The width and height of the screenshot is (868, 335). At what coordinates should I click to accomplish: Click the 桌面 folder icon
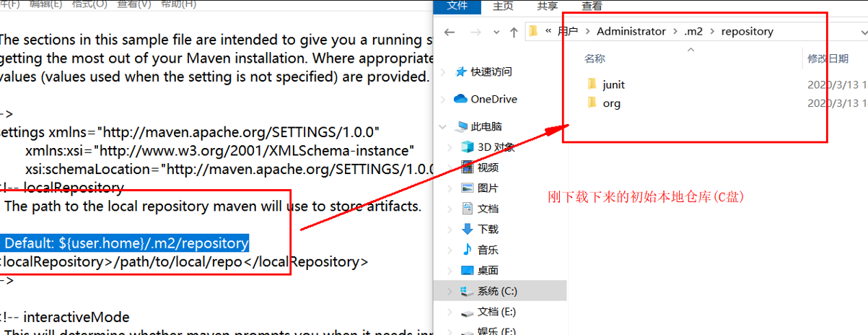[468, 271]
